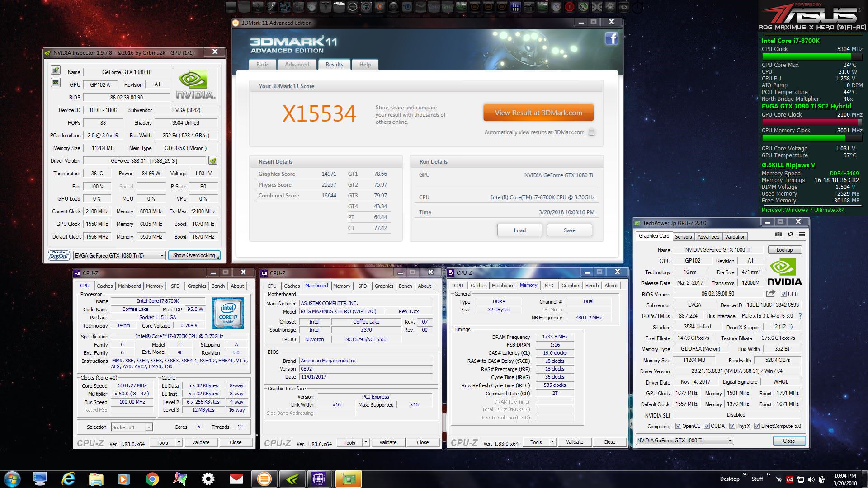This screenshot has width=868, height=488.
Task: Expand Tools dropdown arrow in the Processor CPU-Z window
Action: click(x=179, y=442)
